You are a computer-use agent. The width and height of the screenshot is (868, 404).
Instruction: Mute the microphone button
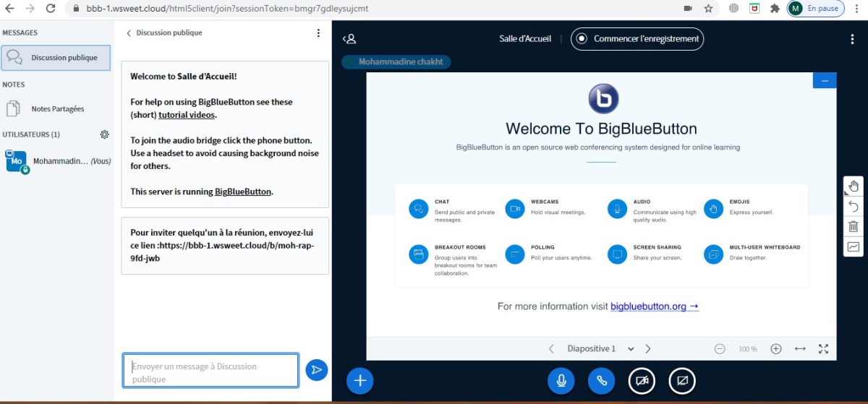(x=561, y=380)
